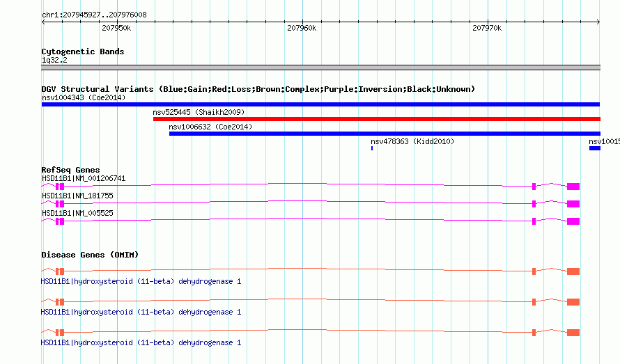Click the second HSD11B1 hydroxysteroid dehydrogenase OMIM link
This screenshot has height=364, width=620.
tap(141, 312)
